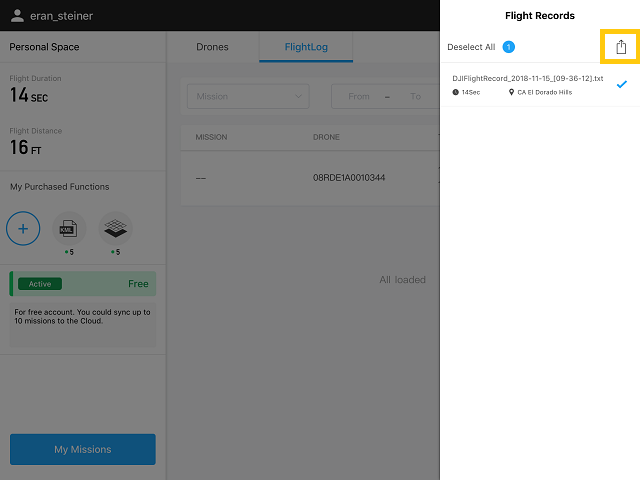This screenshot has width=640, height=480.
Task: Click the eran_steiner username
Action: click(62, 16)
